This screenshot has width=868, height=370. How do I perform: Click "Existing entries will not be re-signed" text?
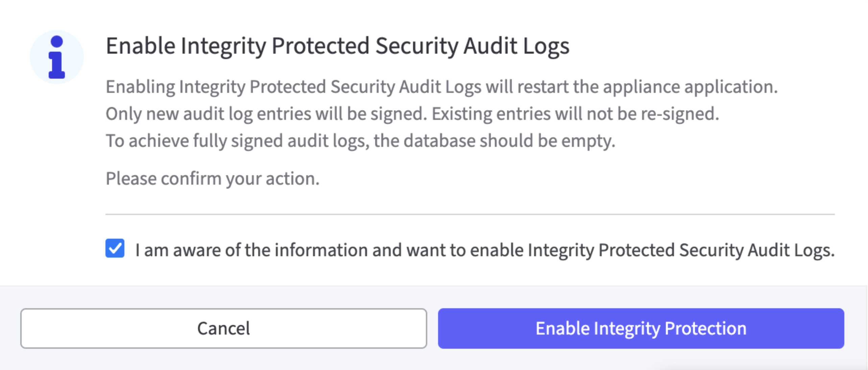pyautogui.click(x=575, y=114)
